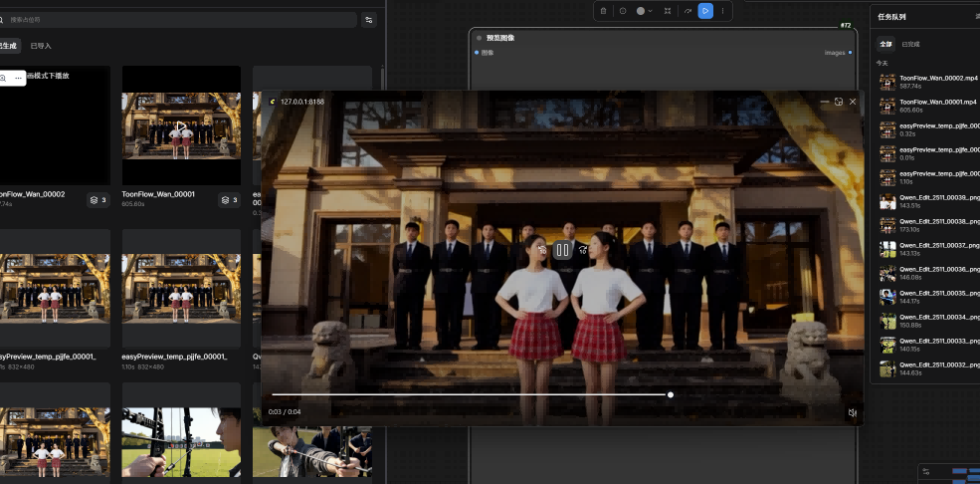Open the outputs stack badge for ToonFlow_Wan_00001
This screenshot has width=980, height=484.
[x=230, y=200]
